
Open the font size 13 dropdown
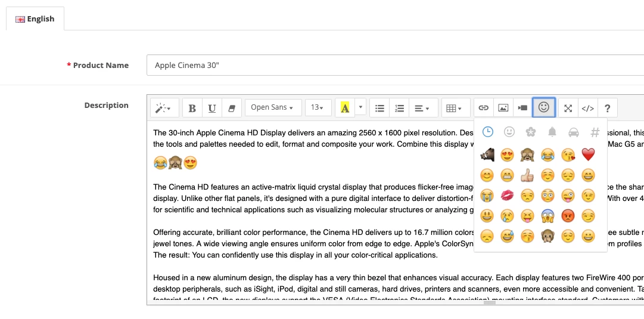(318, 108)
